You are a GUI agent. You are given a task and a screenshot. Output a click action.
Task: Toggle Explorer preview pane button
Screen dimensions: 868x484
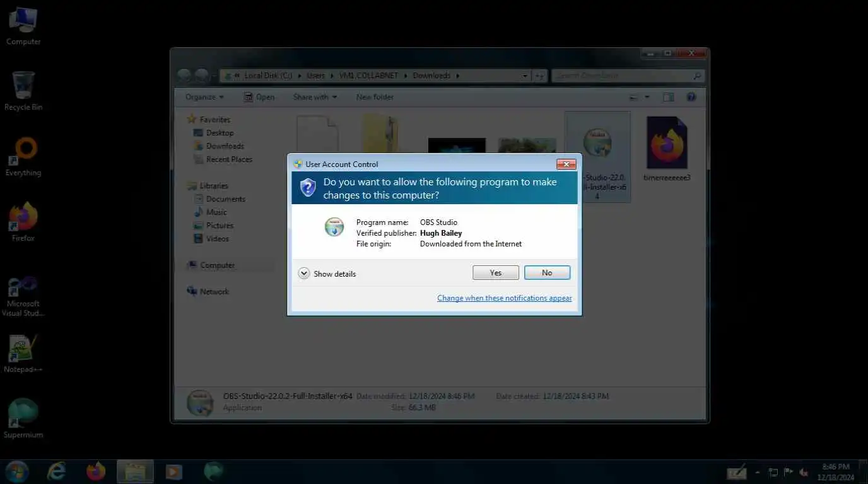pyautogui.click(x=668, y=97)
